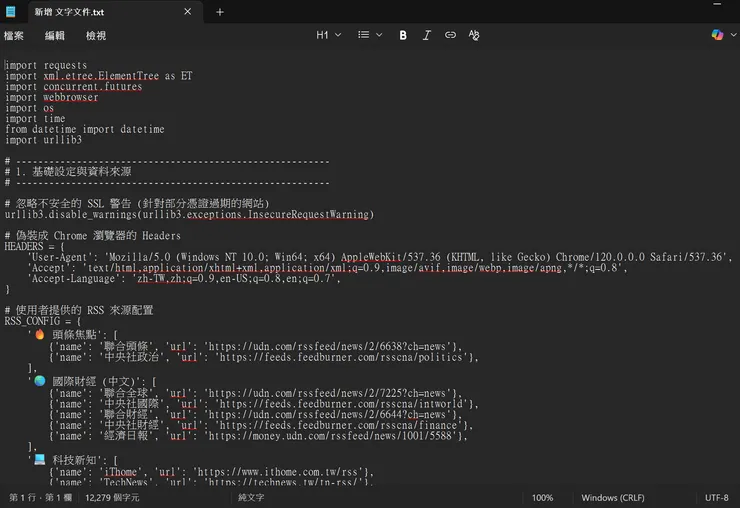
Task: Click the 純文字 format indicator
Action: pyautogui.click(x=251, y=498)
